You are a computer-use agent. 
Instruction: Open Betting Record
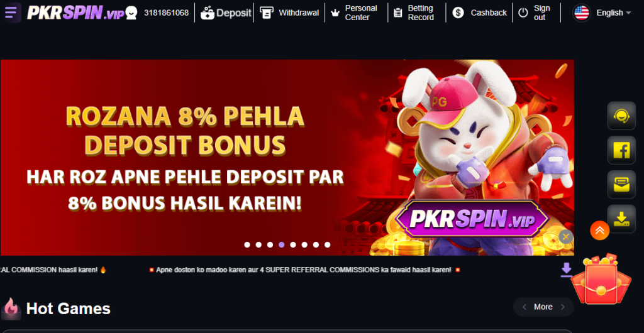[x=414, y=13]
